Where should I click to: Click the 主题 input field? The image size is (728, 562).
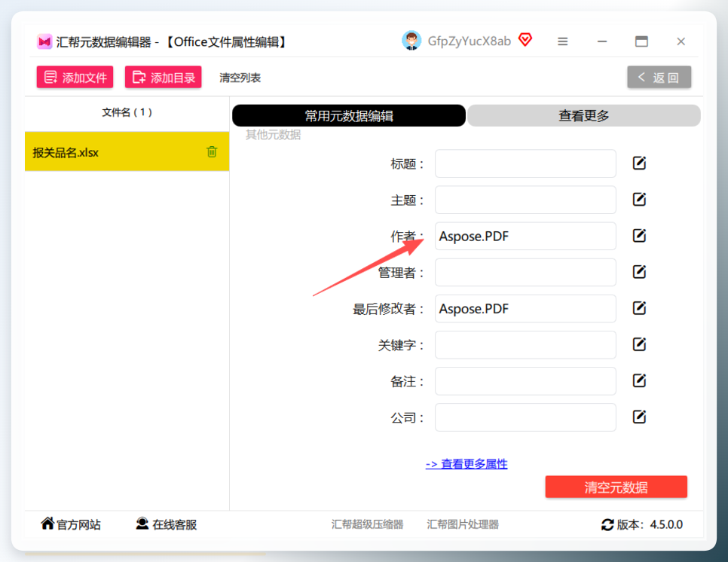pos(525,200)
